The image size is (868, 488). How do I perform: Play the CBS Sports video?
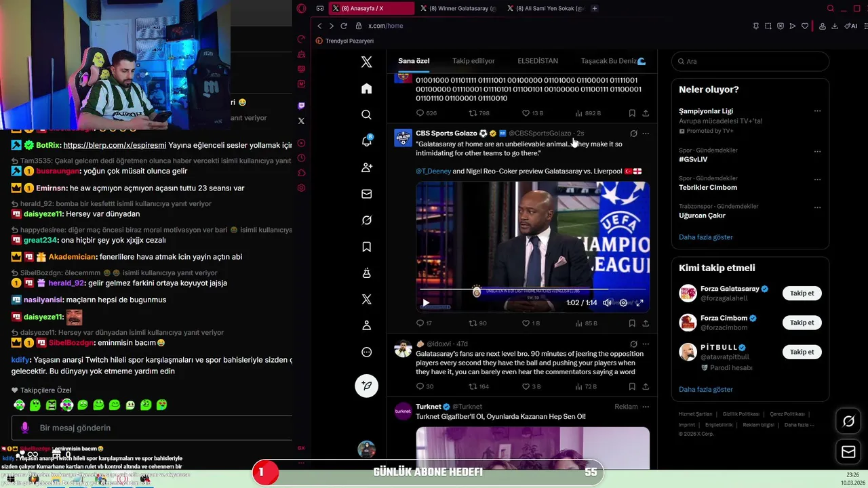click(426, 303)
